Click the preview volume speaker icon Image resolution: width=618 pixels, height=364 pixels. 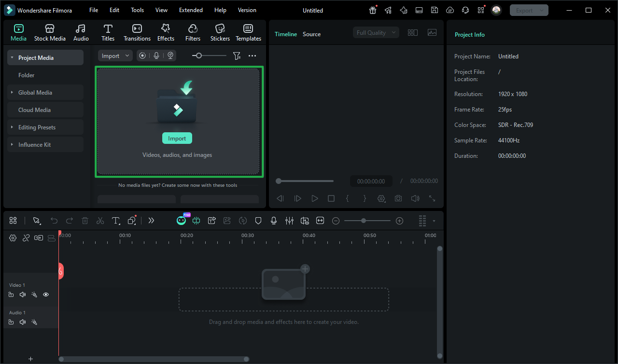[x=415, y=198]
